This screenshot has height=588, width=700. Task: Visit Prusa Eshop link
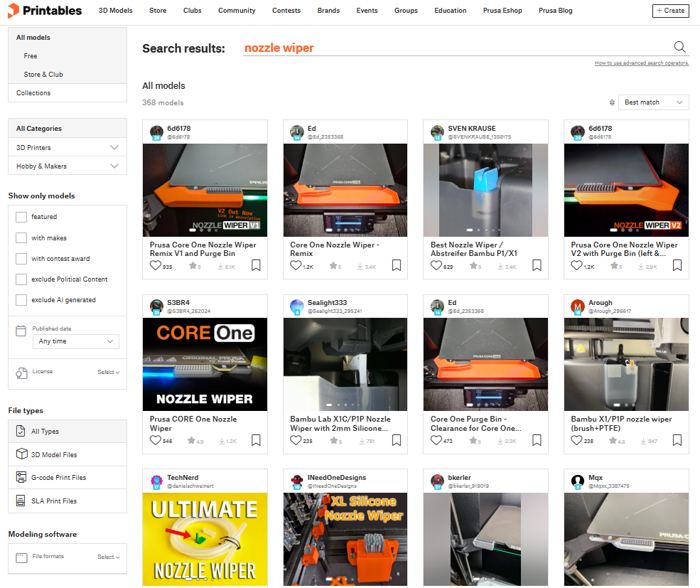(502, 10)
